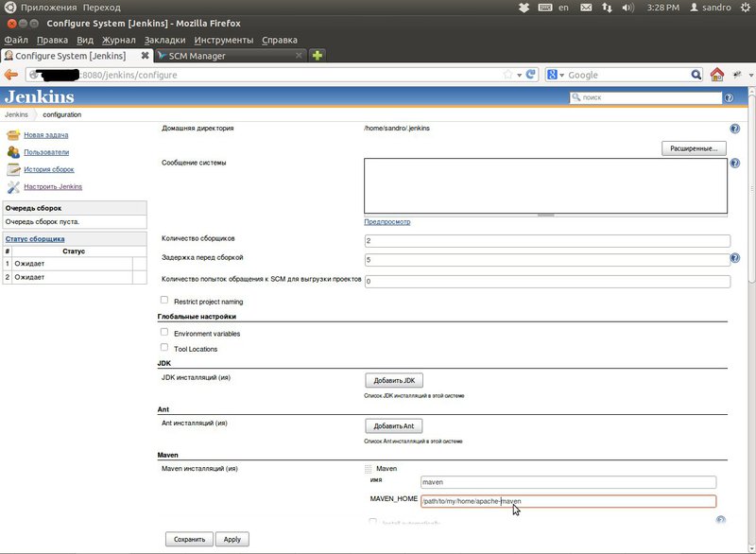
Task: Open the Пользователи link
Action: (46, 152)
